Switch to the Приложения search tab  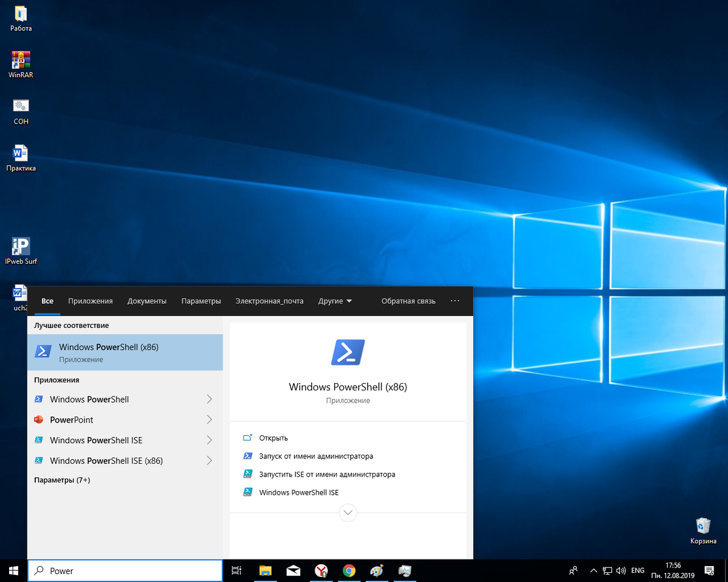(90, 301)
